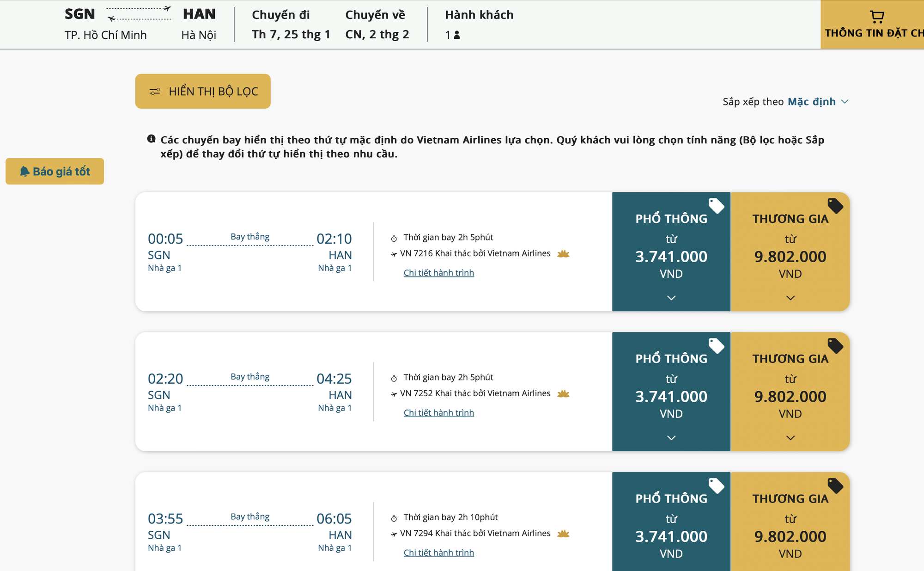Click the Bay thẳng label on the 00:05 flight

pyautogui.click(x=250, y=237)
